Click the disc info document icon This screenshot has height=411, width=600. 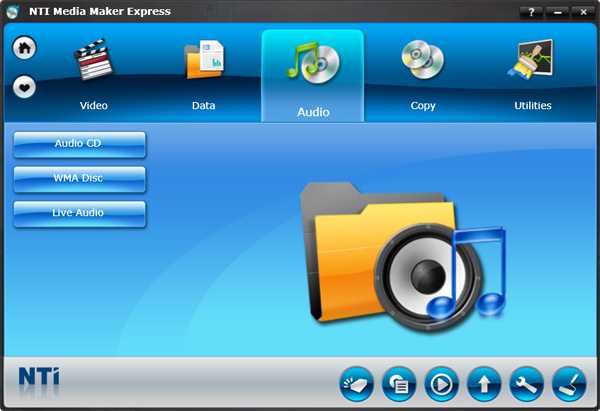click(x=399, y=384)
